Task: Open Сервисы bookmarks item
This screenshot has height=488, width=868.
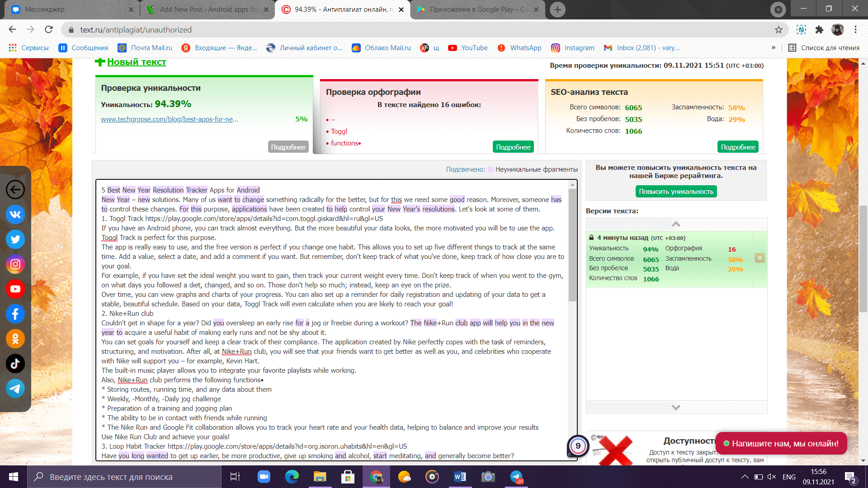Action: point(28,48)
